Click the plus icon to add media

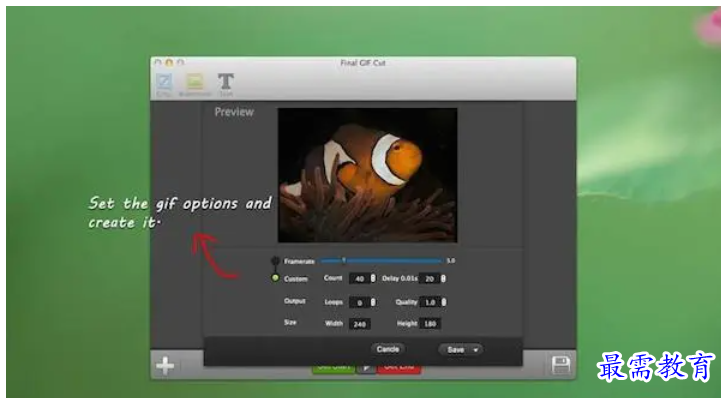pyautogui.click(x=165, y=366)
